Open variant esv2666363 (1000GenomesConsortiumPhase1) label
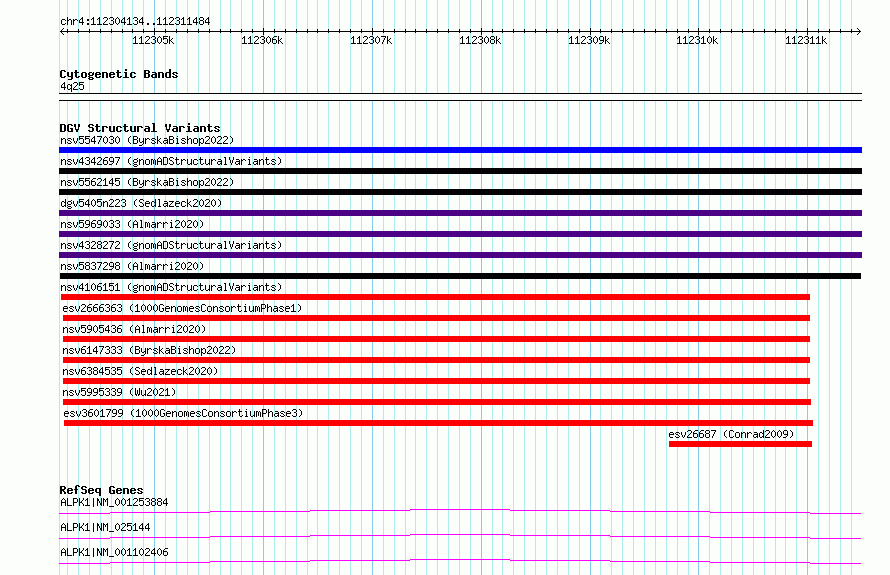 pos(182,308)
